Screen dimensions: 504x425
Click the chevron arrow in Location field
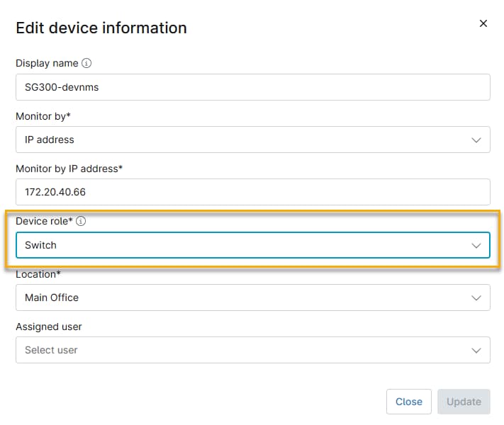476,297
